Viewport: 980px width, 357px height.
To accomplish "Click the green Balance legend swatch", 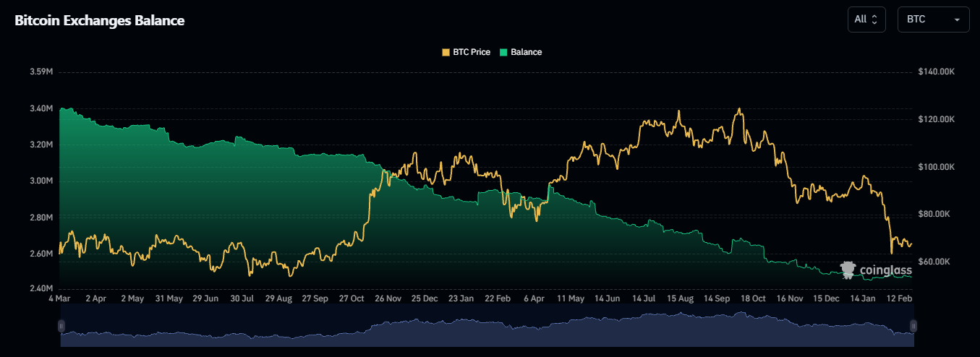I will click(503, 52).
